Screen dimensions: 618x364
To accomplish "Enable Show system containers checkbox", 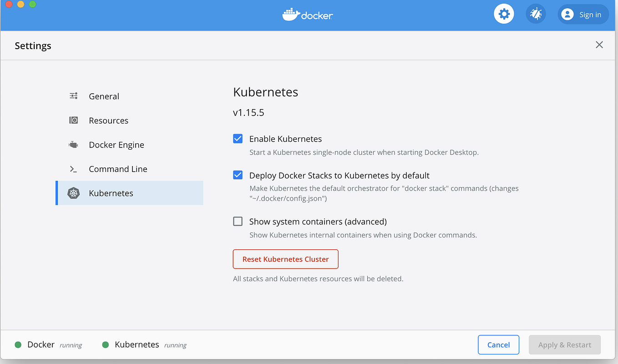I will coord(238,222).
